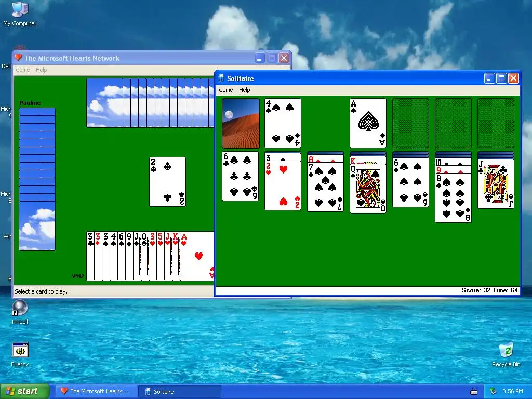Image resolution: width=532 pixels, height=399 pixels.
Task: Click the keyboard icon in system tray
Action: (x=474, y=392)
